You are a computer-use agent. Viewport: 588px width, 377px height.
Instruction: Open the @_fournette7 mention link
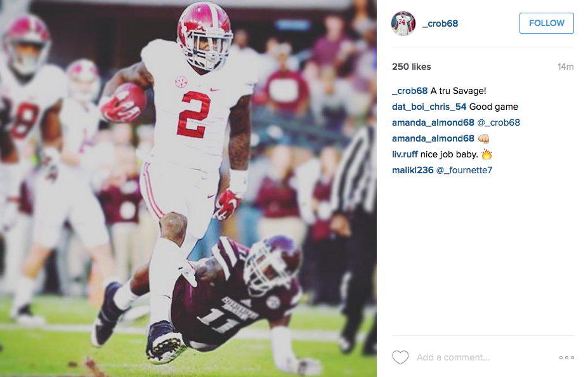464,170
